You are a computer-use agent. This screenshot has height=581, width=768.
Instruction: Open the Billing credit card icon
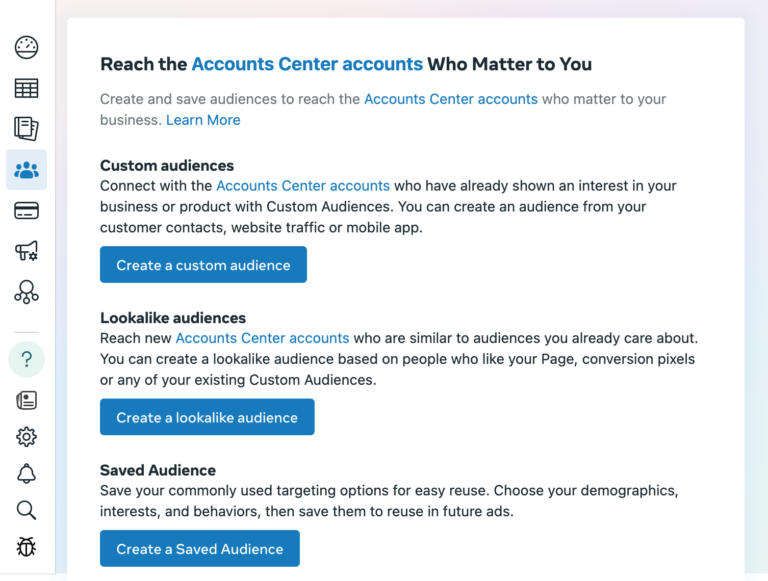pos(26,211)
